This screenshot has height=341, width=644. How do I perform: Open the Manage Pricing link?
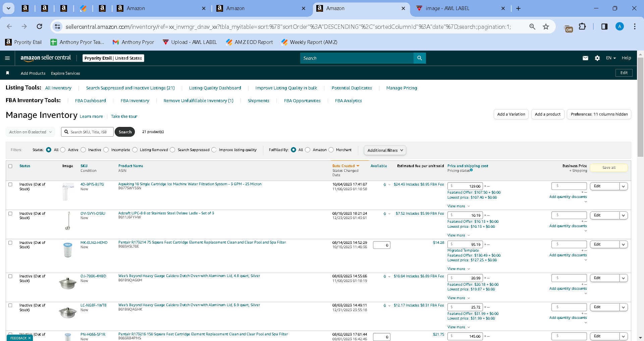401,88
